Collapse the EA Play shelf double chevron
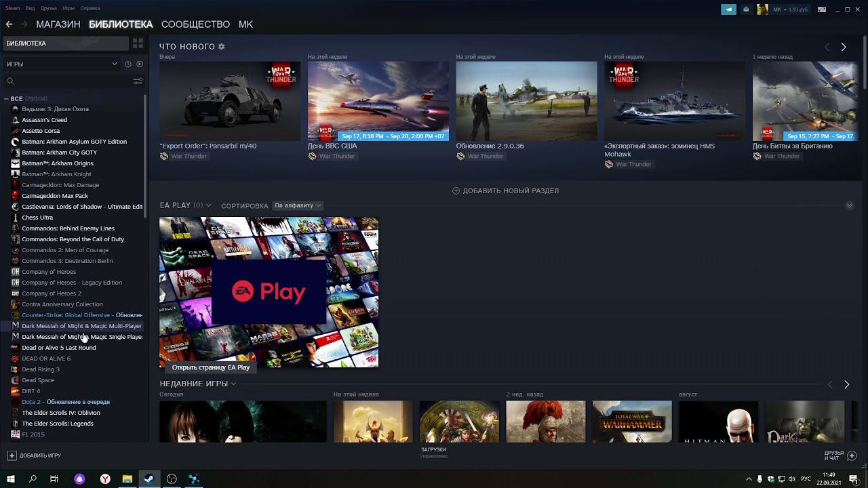 point(849,205)
